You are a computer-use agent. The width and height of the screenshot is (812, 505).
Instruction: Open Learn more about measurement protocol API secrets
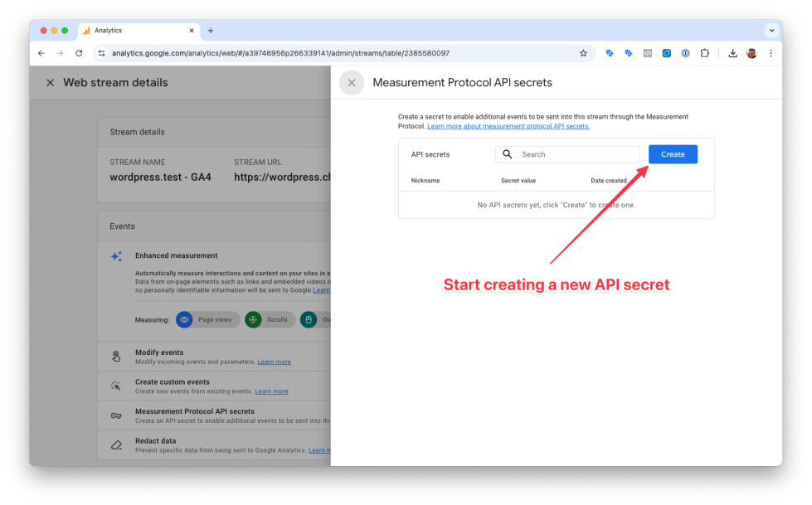click(508, 126)
